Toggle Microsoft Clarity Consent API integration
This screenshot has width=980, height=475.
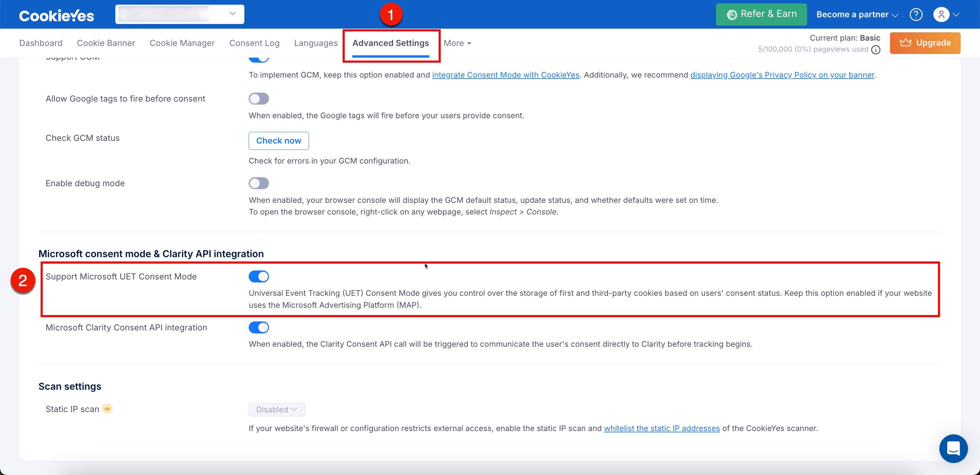(x=259, y=327)
